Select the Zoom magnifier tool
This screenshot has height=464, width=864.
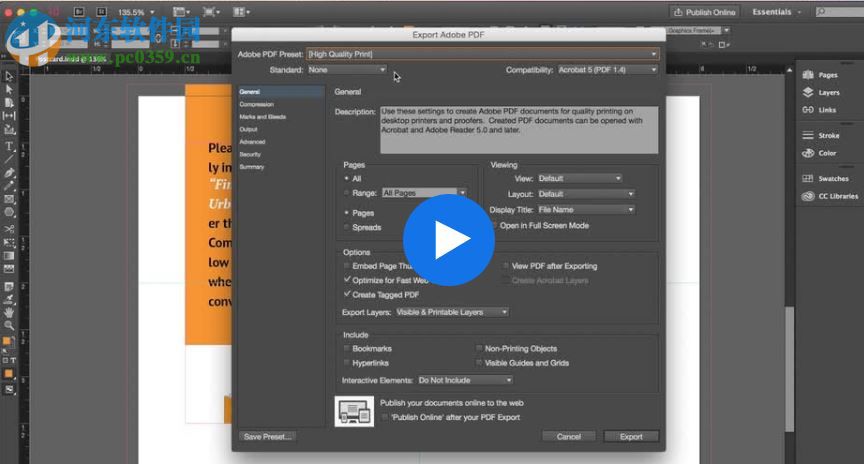pos(9,326)
